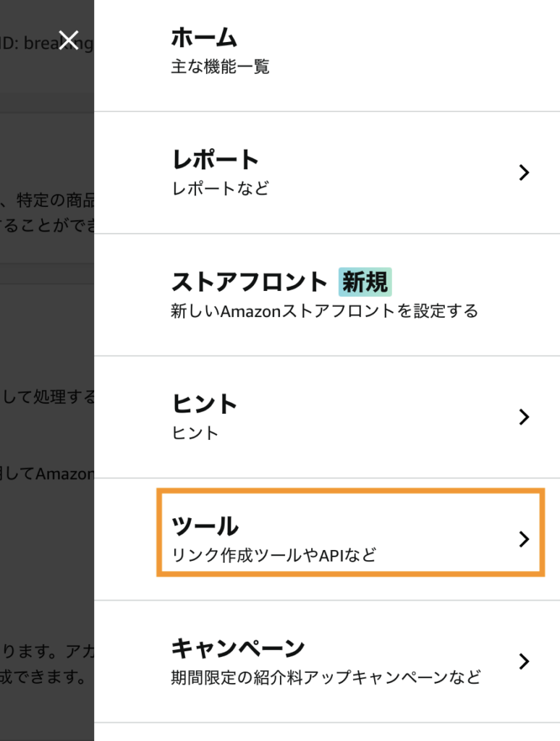Screen dimensions: 560x741
Task: Click 期間限定の紹介料アップキャンペーンなど description
Action: click(326, 677)
